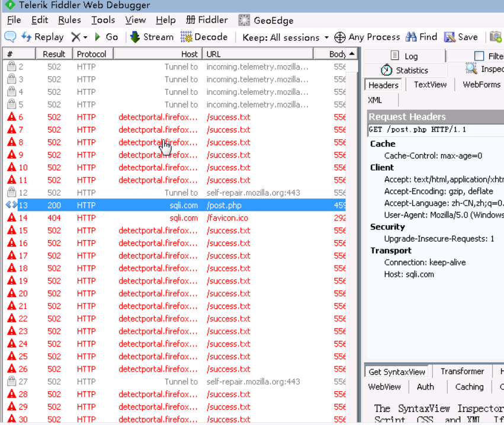
Task: Click the Request Headers title bar
Action: tap(435, 116)
